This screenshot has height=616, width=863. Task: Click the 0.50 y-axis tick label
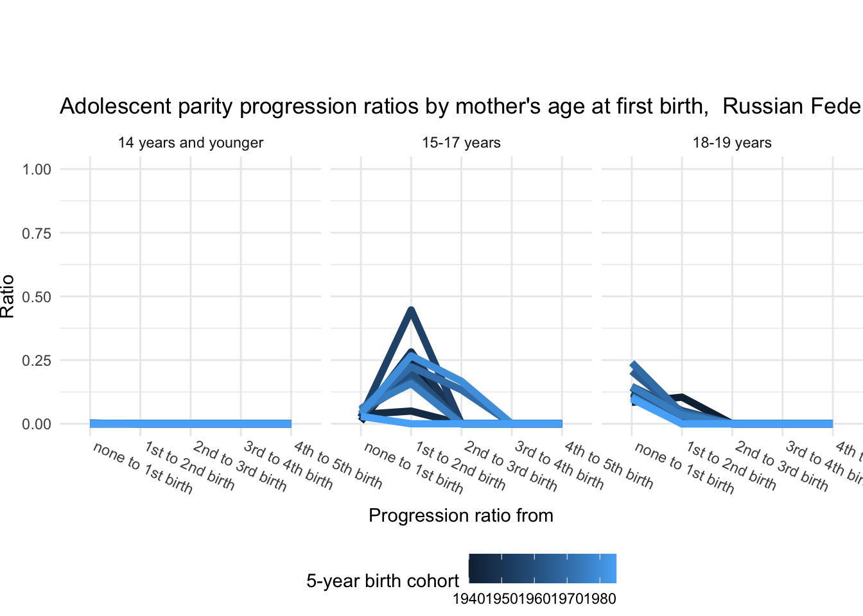(37, 296)
